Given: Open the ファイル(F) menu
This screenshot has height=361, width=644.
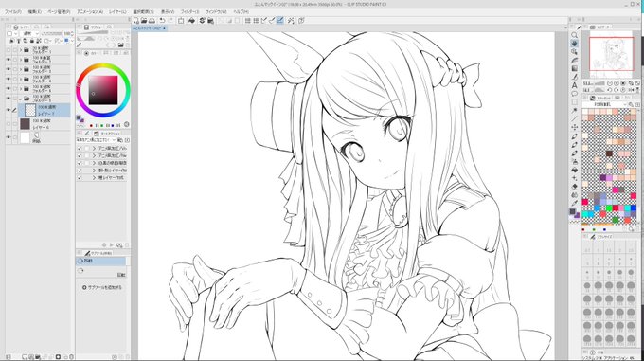Looking at the screenshot, I should (13, 12).
